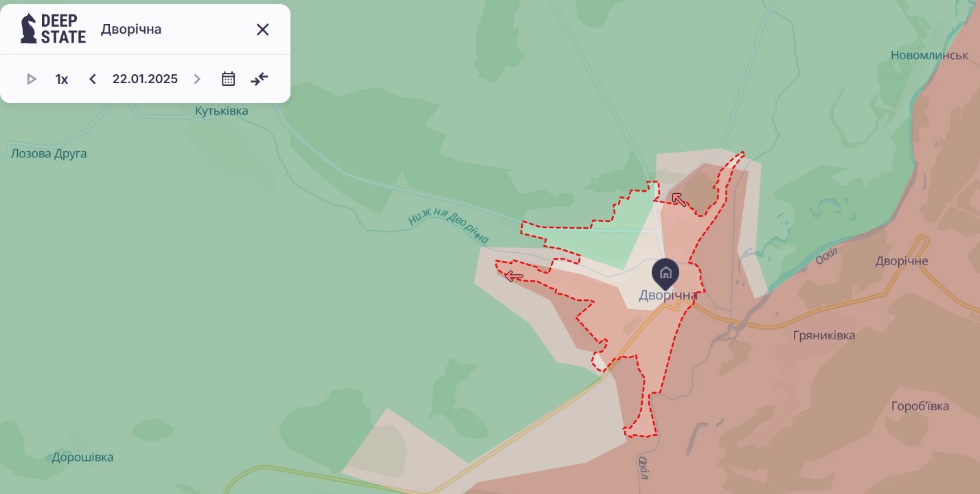
Task: Select the Гряниківка settlement label
Action: (824, 336)
